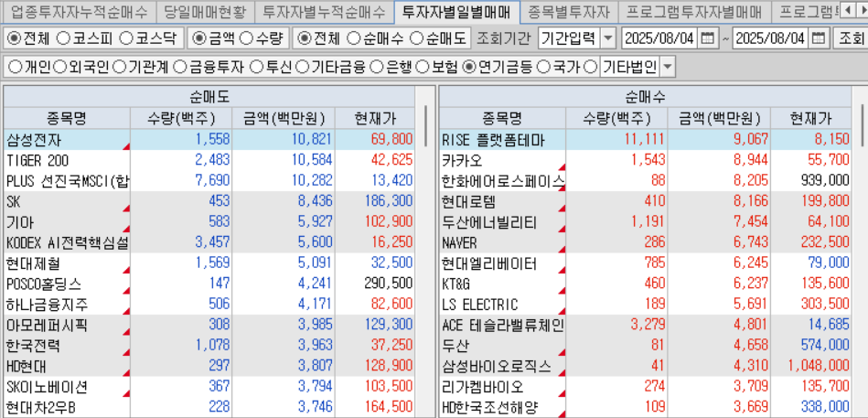Click tab scroll left arrow
The width and height of the screenshot is (868, 418).
point(849,10)
